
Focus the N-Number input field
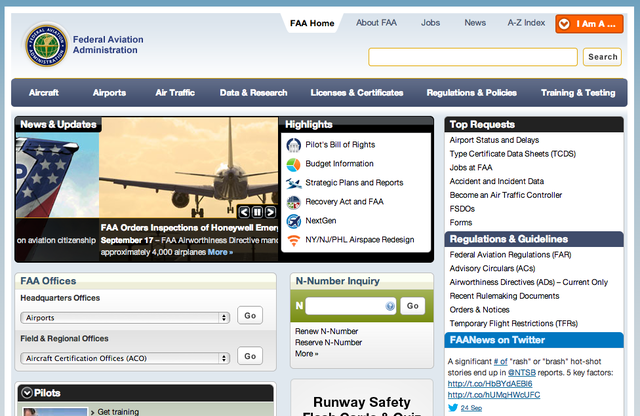(351, 306)
